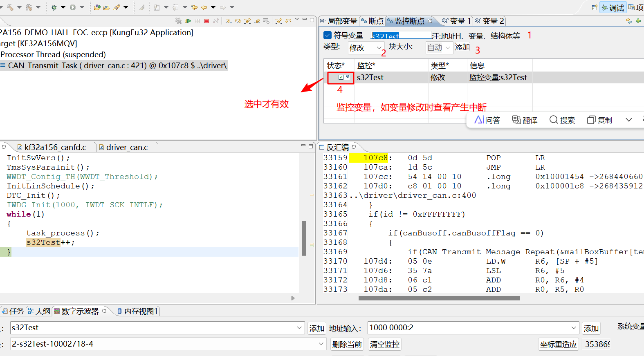The height and width of the screenshot is (356, 644).
Task: Minimize the Debug view panel
Action: [x=304, y=19]
